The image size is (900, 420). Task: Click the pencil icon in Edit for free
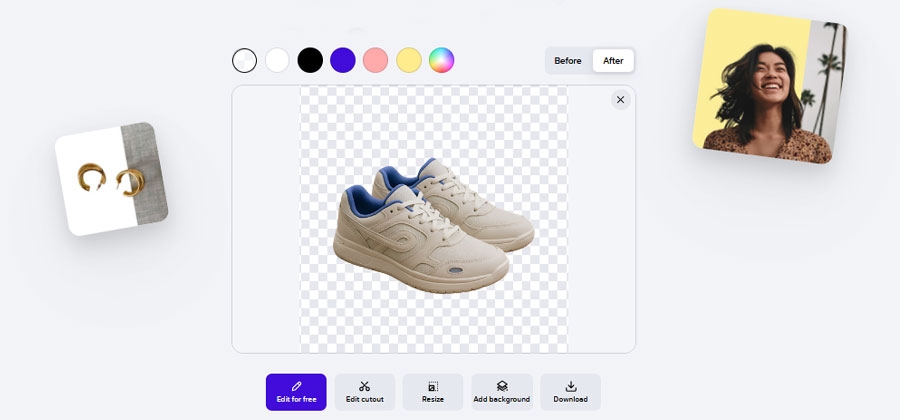[x=296, y=386]
